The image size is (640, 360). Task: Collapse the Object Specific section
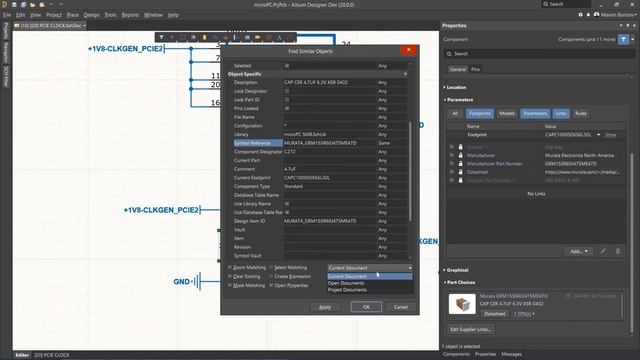pyautogui.click(x=405, y=74)
